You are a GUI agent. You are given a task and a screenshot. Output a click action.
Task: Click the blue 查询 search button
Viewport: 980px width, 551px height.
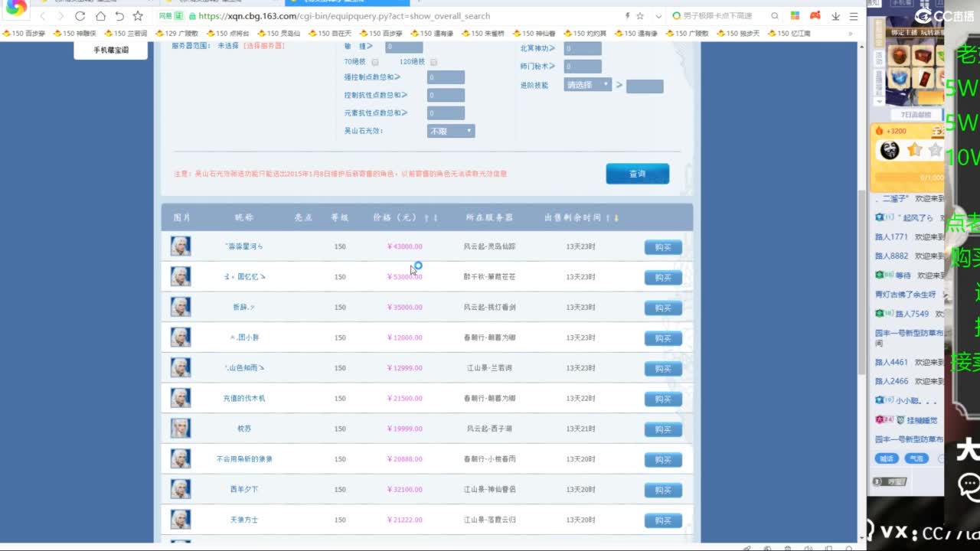click(637, 174)
